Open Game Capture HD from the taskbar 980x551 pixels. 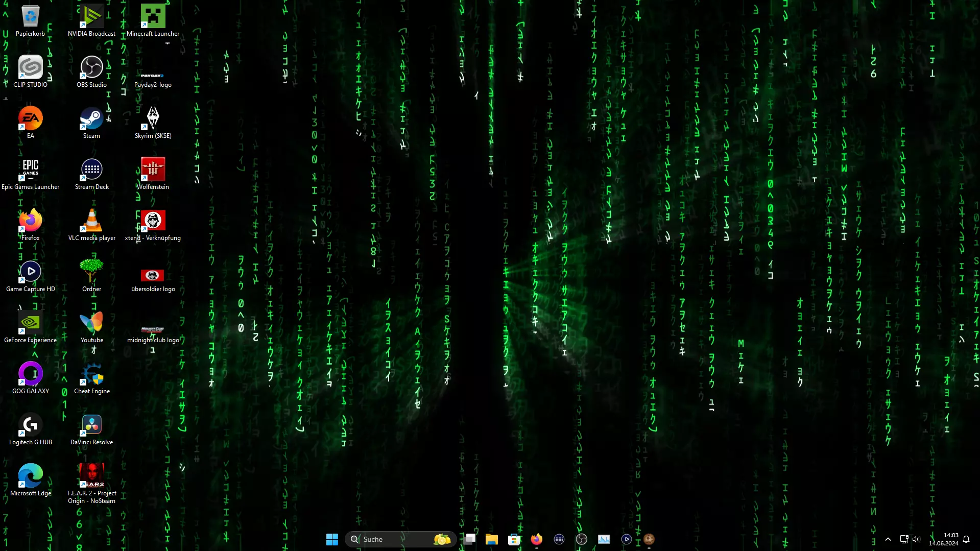(x=627, y=539)
